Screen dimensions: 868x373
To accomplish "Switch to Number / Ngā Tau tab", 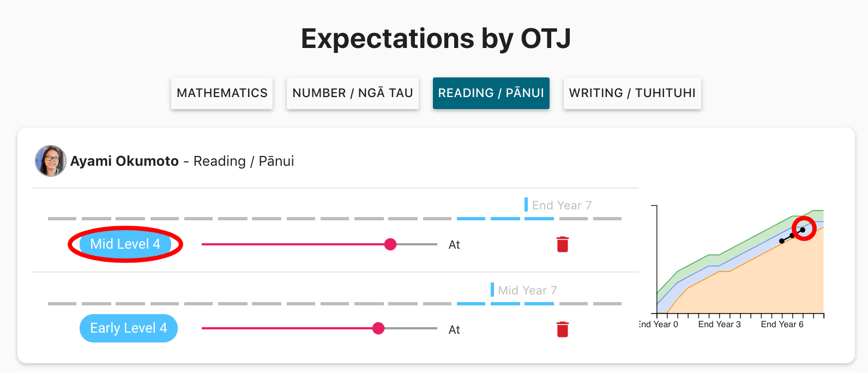I will pyautogui.click(x=352, y=93).
